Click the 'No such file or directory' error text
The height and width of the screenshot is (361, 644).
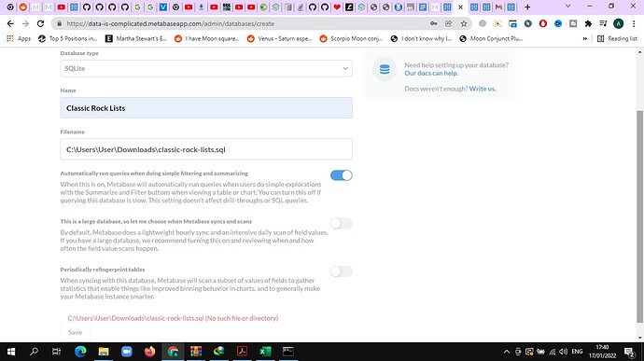coord(242,318)
